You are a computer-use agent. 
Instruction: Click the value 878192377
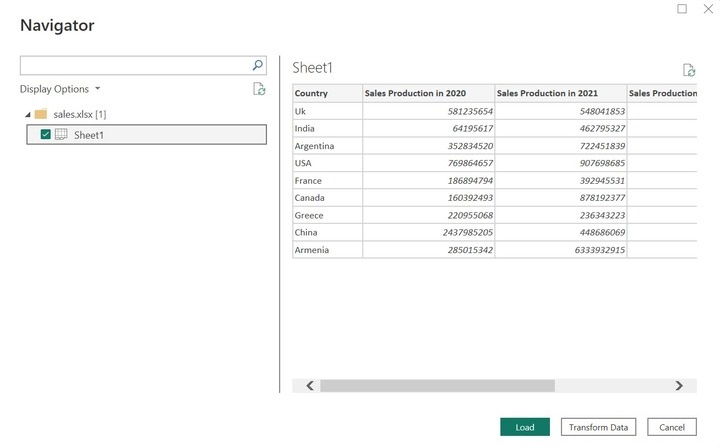pyautogui.click(x=602, y=198)
